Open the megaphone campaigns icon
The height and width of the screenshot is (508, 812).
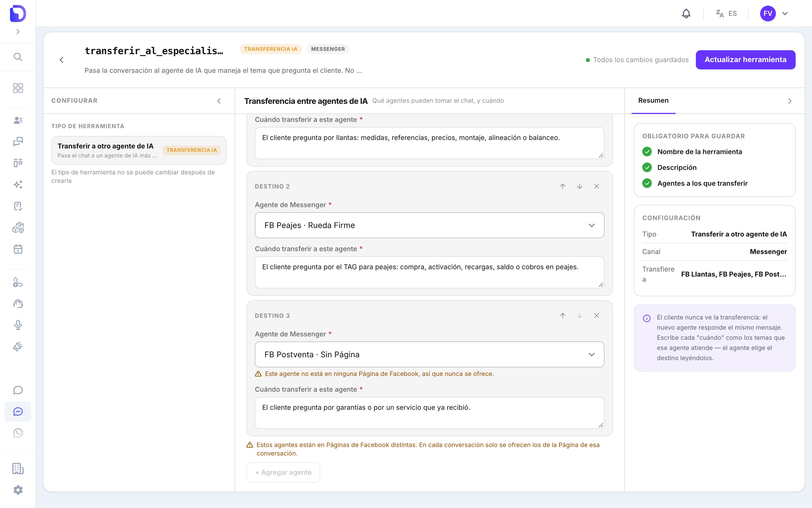(x=18, y=346)
